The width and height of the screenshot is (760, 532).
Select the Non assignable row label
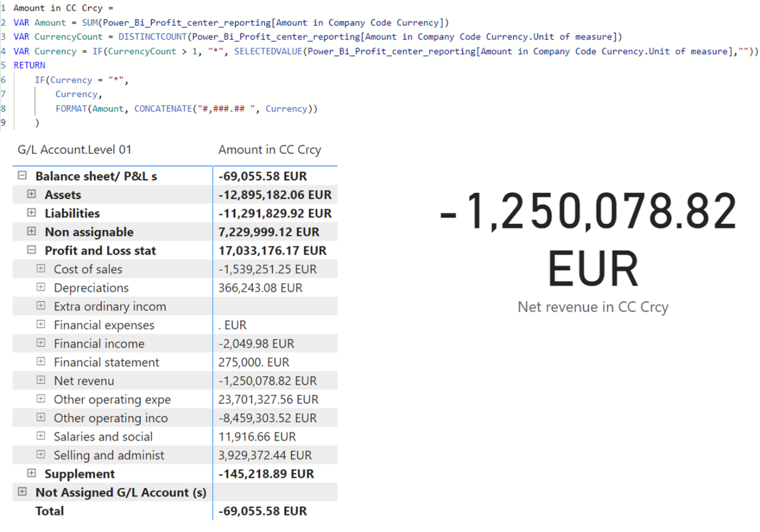(x=89, y=232)
